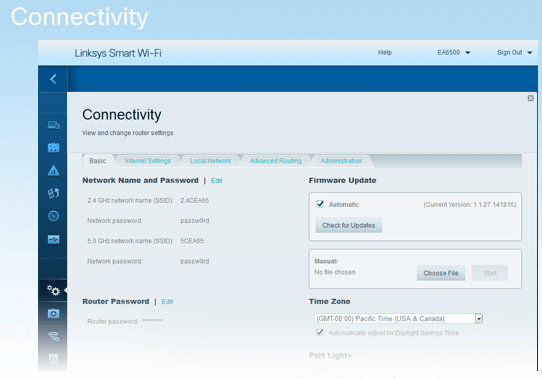Click the Current Version 1.1.27.141816 text
This screenshot has width=542, height=379.
470,205
